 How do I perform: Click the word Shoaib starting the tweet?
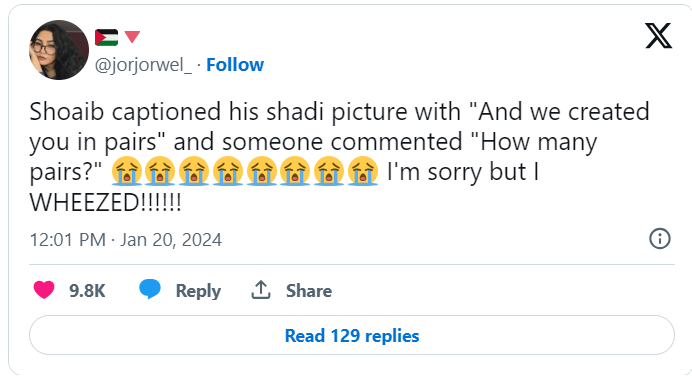[x=67, y=111]
